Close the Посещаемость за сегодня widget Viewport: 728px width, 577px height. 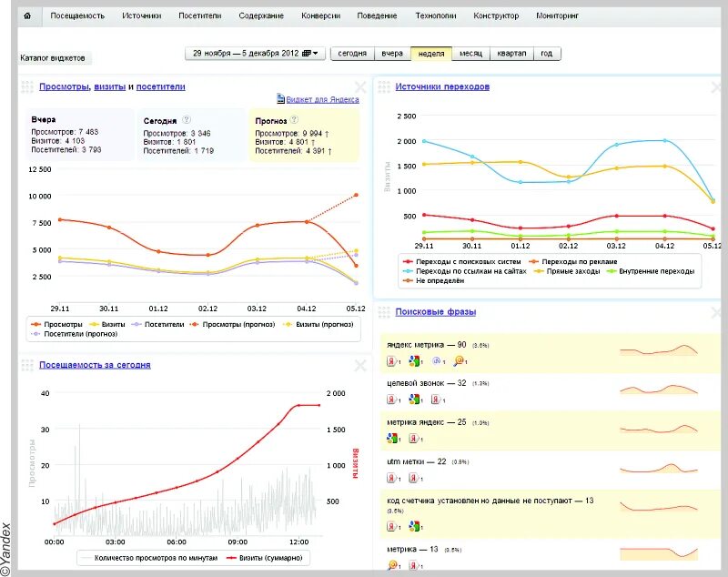pyautogui.click(x=360, y=365)
